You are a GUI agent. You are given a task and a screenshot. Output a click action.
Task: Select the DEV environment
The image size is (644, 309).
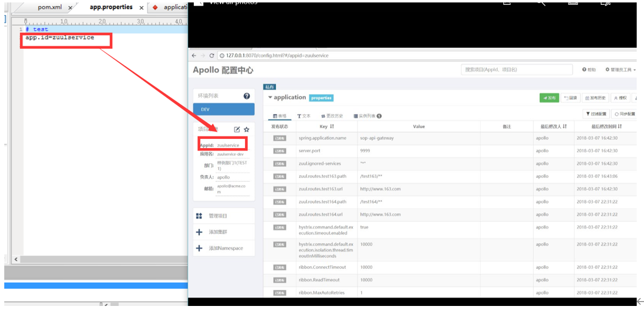[x=224, y=110]
